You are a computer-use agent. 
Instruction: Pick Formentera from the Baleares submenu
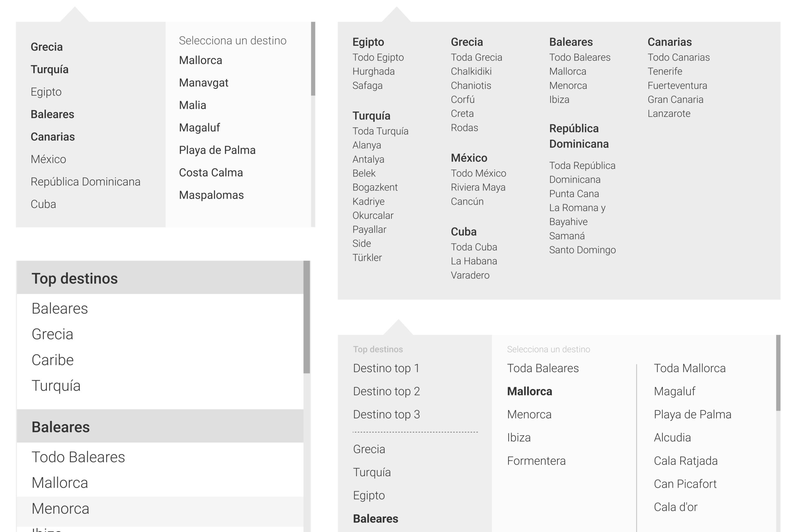pyautogui.click(x=536, y=461)
